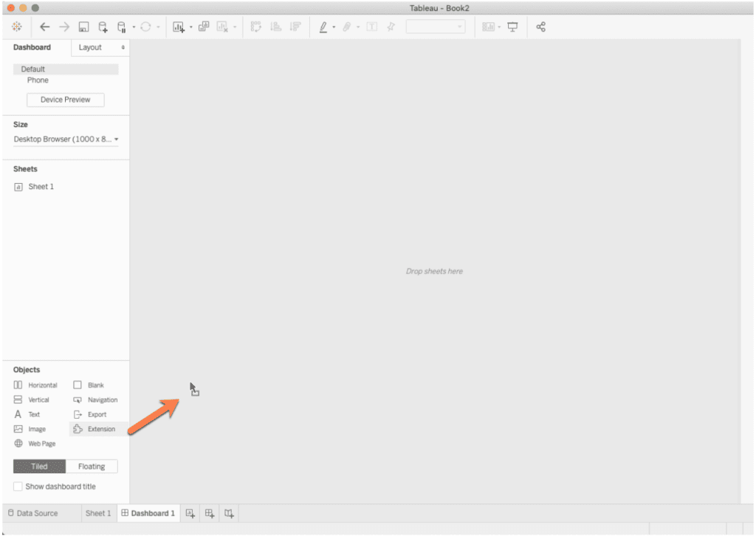The image size is (756, 536).
Task: Click the Pause Auto Updates icon
Action: point(122,27)
